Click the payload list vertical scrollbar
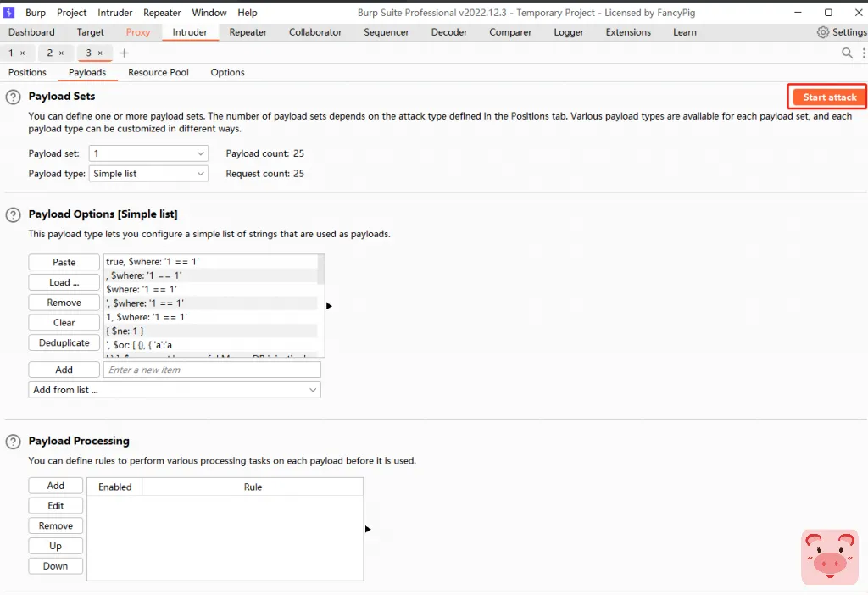Image resolution: width=868 pixels, height=595 pixels. 321,270
